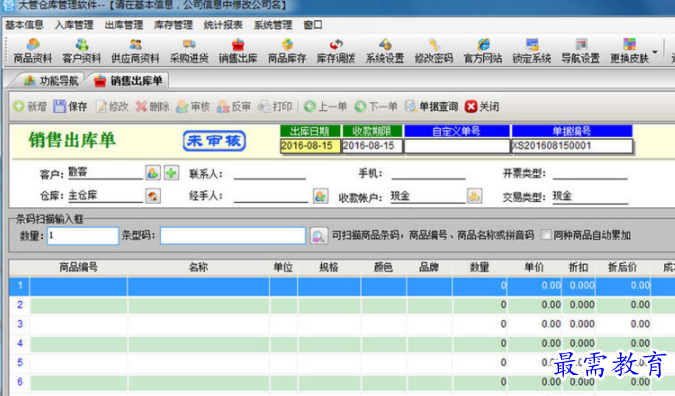Click the 手机 input field

coord(429,173)
